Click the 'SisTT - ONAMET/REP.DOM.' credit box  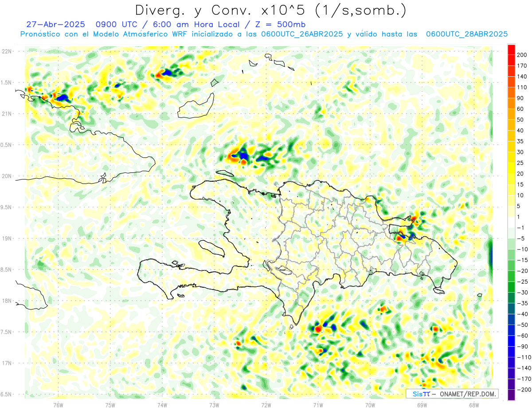click(x=452, y=394)
